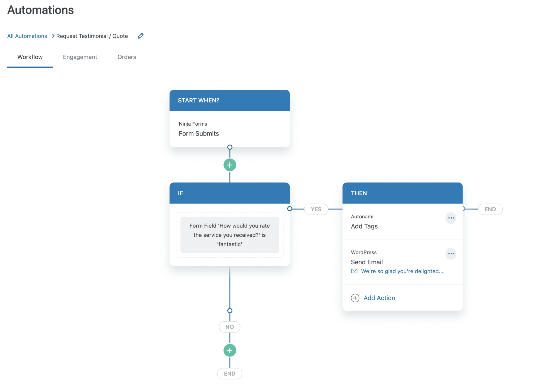Click the Add Action link

(x=379, y=298)
